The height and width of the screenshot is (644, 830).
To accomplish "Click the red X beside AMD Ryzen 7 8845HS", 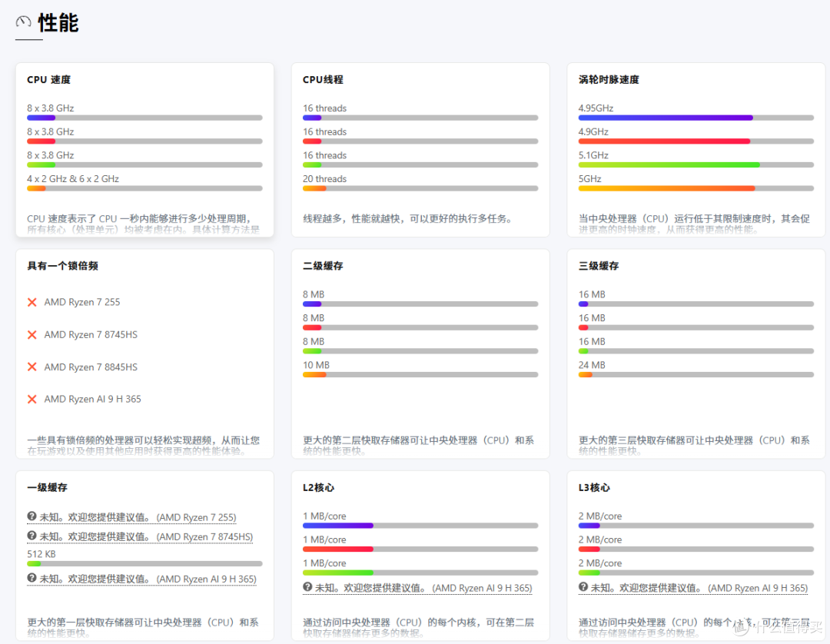I will tap(32, 367).
